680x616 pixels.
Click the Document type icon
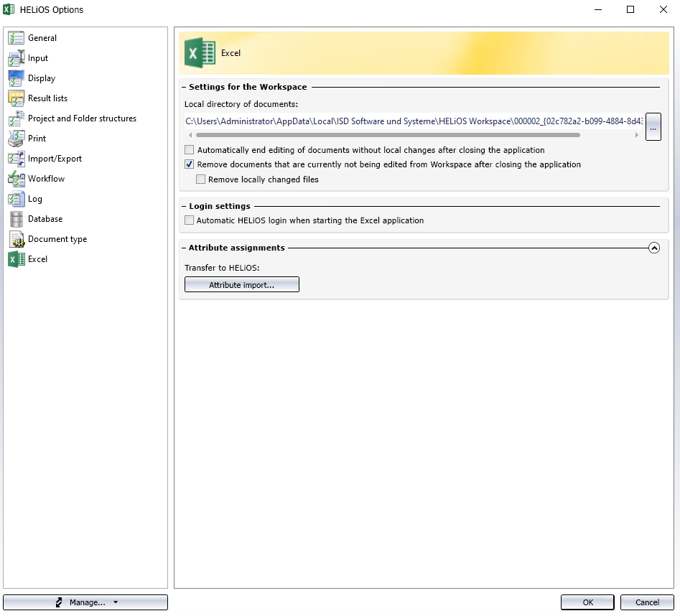pos(16,239)
